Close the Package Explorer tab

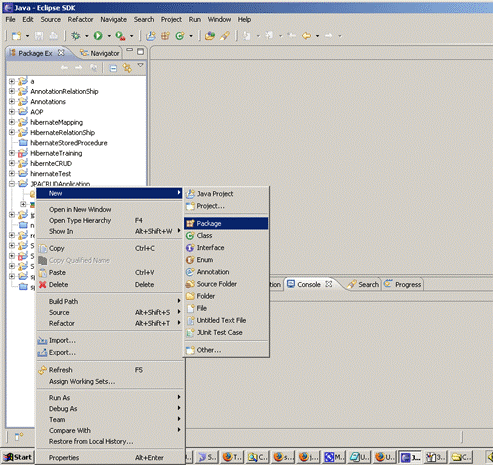click(61, 53)
